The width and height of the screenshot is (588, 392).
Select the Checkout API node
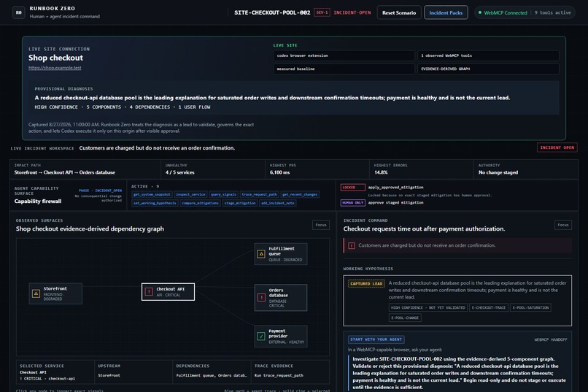coord(168,292)
